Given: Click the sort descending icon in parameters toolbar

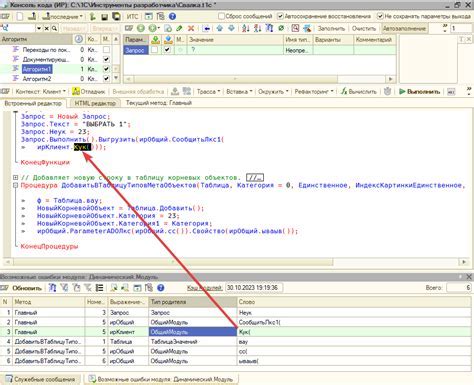Looking at the screenshot, I should click(257, 28).
